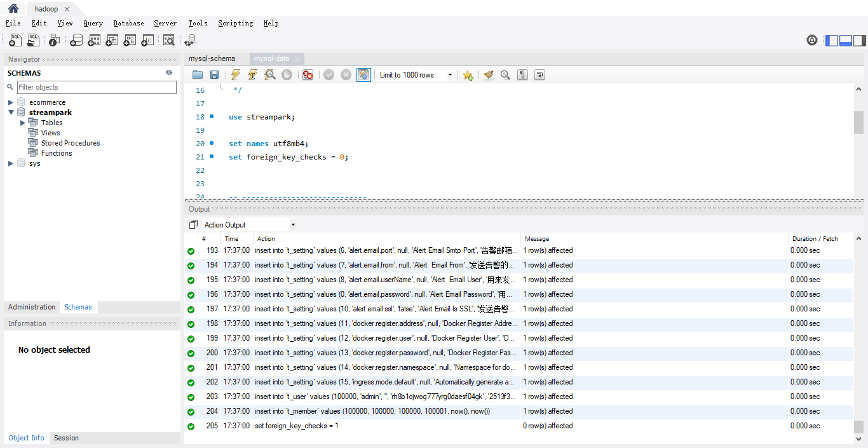
Task: Click the Explain query plan icon
Action: pyautogui.click(x=270, y=75)
